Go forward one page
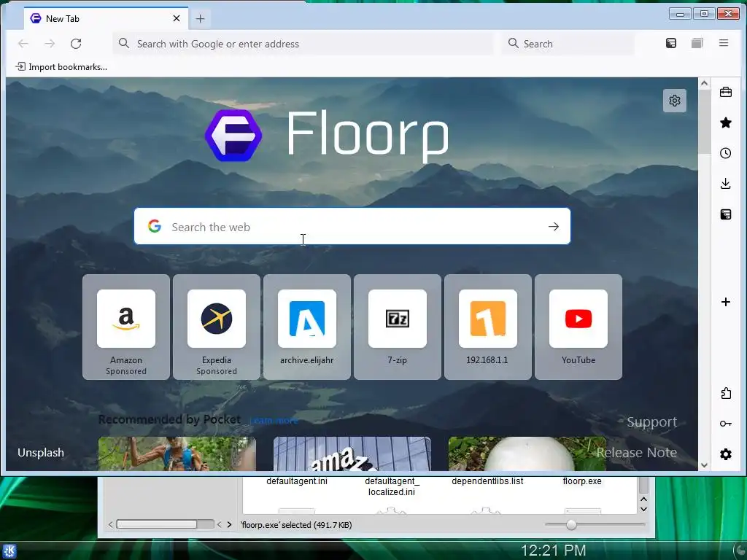This screenshot has width=747, height=560. click(x=50, y=44)
